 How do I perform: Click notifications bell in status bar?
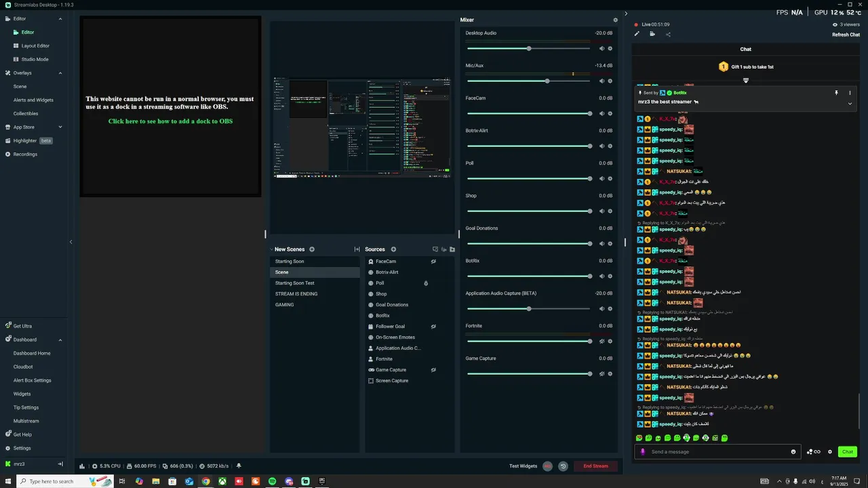coord(239,466)
